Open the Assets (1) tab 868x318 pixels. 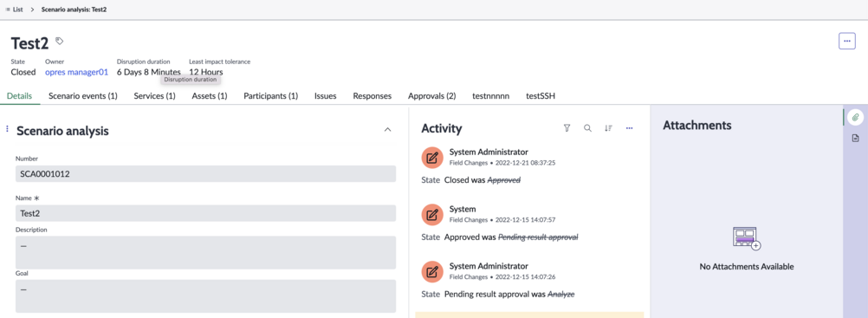click(x=210, y=96)
